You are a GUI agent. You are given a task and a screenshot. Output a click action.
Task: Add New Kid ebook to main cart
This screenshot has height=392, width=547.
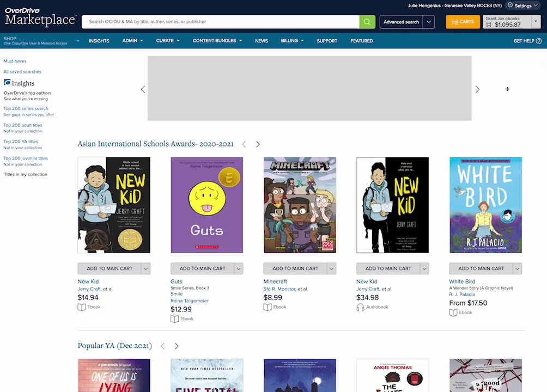click(x=110, y=268)
